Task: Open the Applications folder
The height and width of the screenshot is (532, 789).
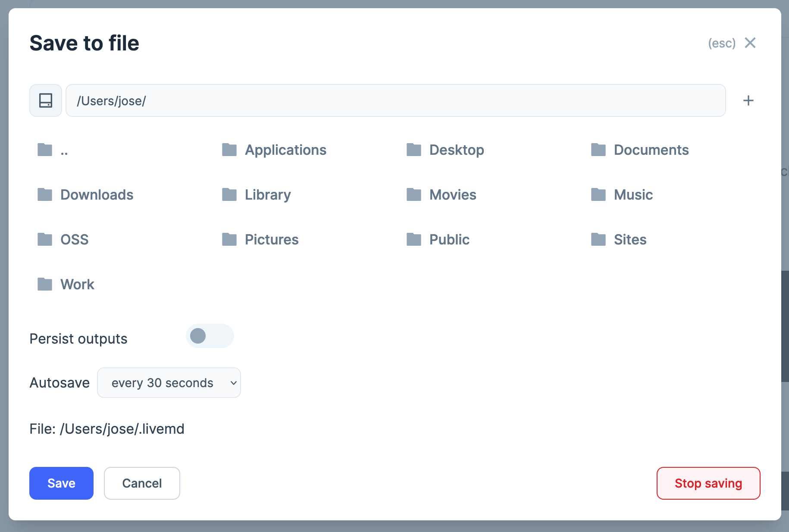Action: click(x=285, y=150)
